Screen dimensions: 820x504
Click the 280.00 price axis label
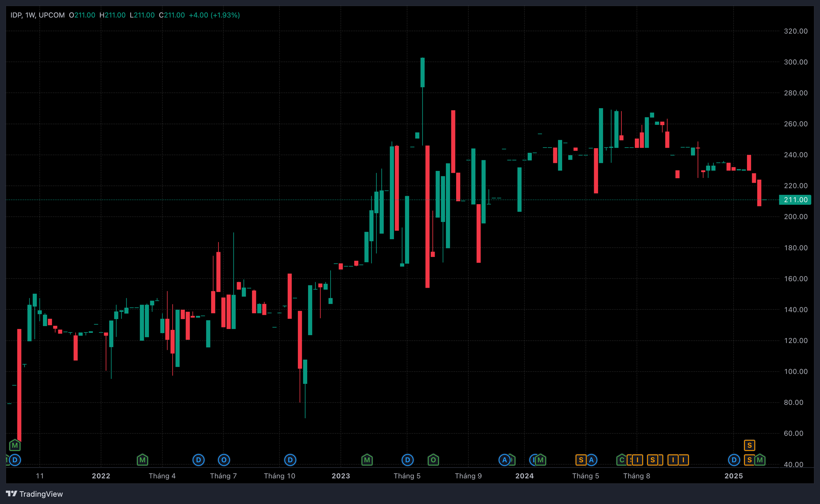click(x=796, y=93)
